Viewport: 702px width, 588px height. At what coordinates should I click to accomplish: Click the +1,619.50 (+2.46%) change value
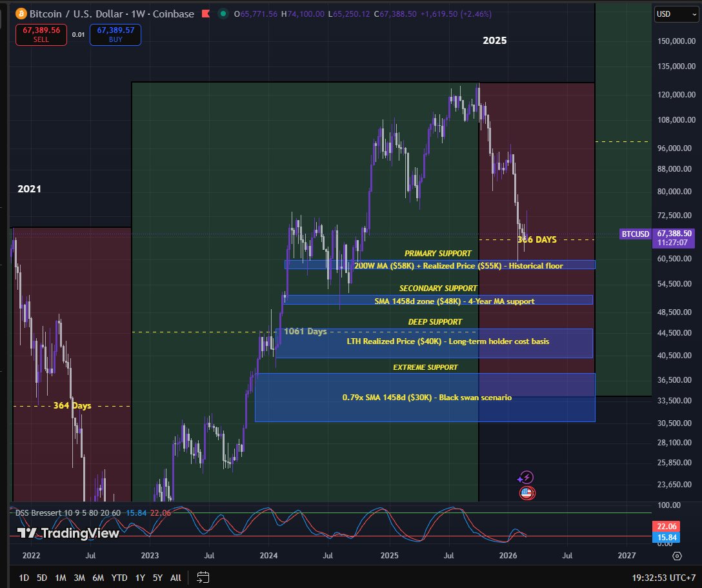click(x=456, y=14)
